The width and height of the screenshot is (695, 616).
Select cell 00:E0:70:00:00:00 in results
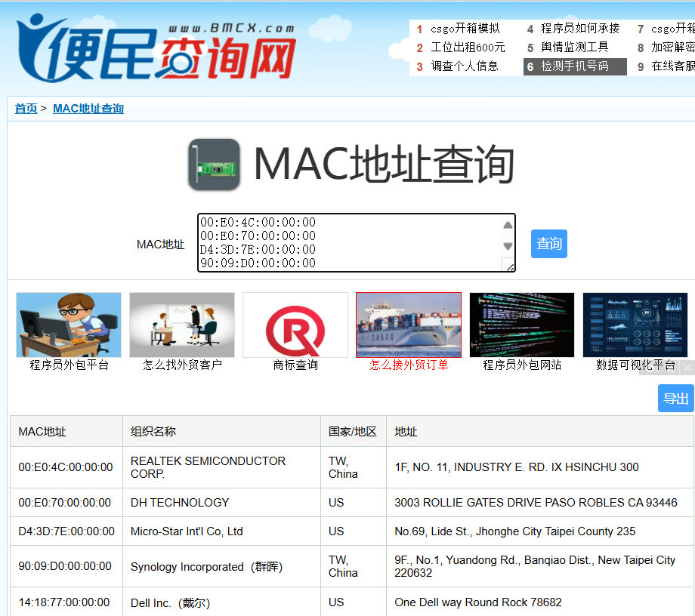[65, 503]
